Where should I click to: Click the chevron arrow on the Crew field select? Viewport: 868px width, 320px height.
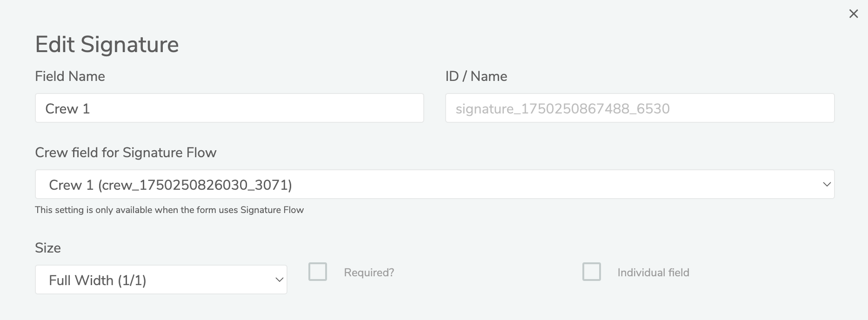pyautogui.click(x=827, y=185)
